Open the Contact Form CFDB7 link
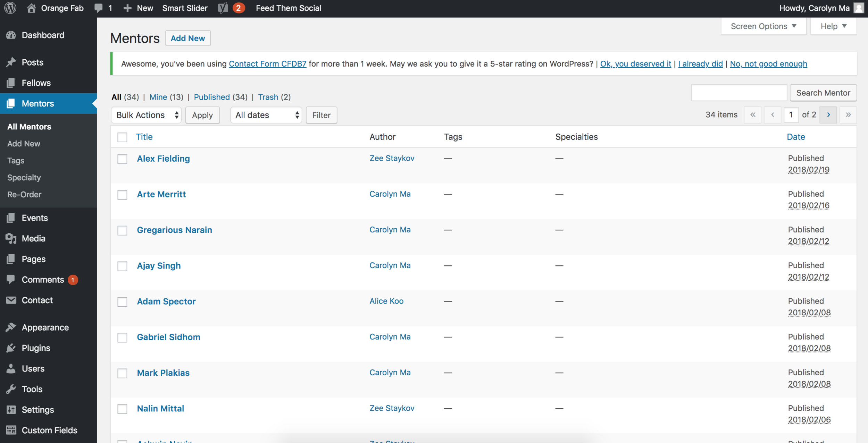This screenshot has height=443, width=868. pyautogui.click(x=268, y=64)
